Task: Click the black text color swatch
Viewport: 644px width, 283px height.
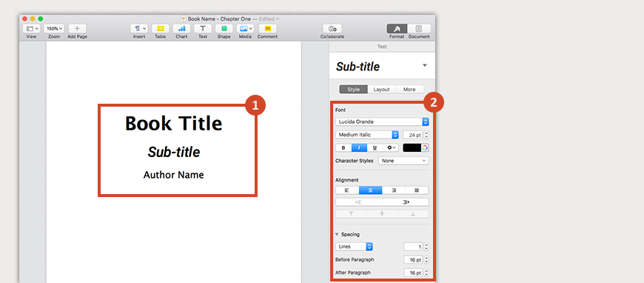Action: coord(412,147)
